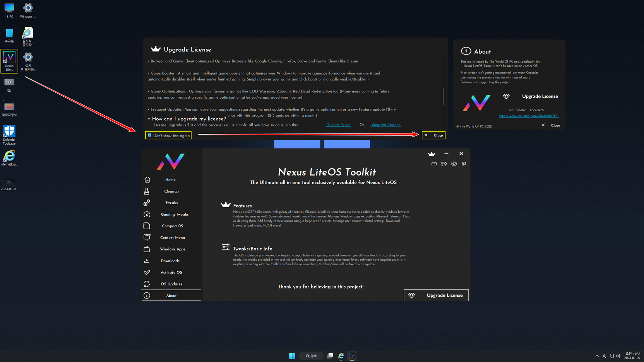Open the Telegram Channel link

(x=385, y=125)
